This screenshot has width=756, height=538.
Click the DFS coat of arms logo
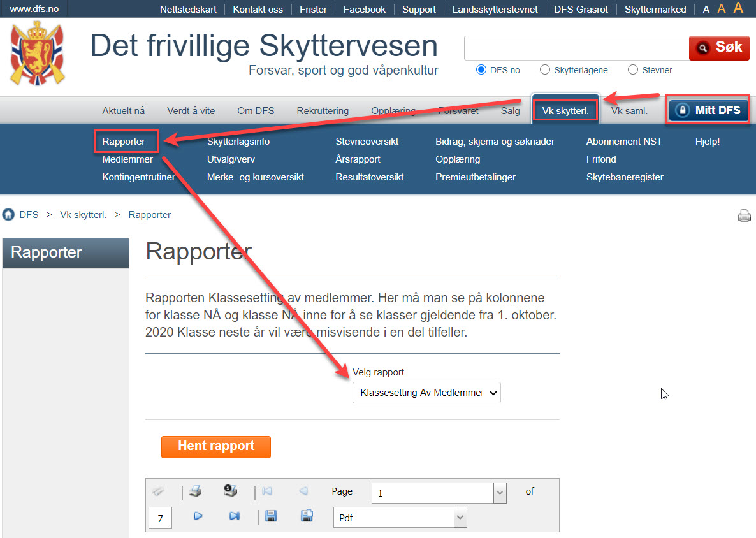(x=38, y=54)
